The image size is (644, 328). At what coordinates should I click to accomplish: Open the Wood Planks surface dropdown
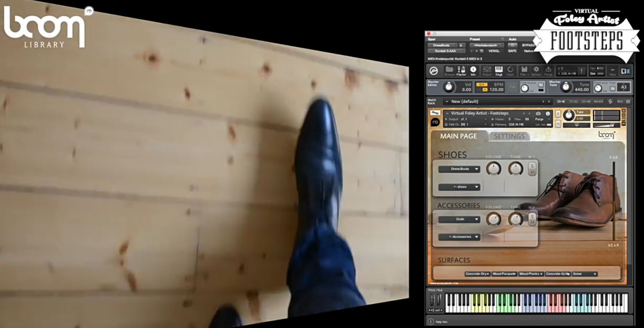(530, 274)
